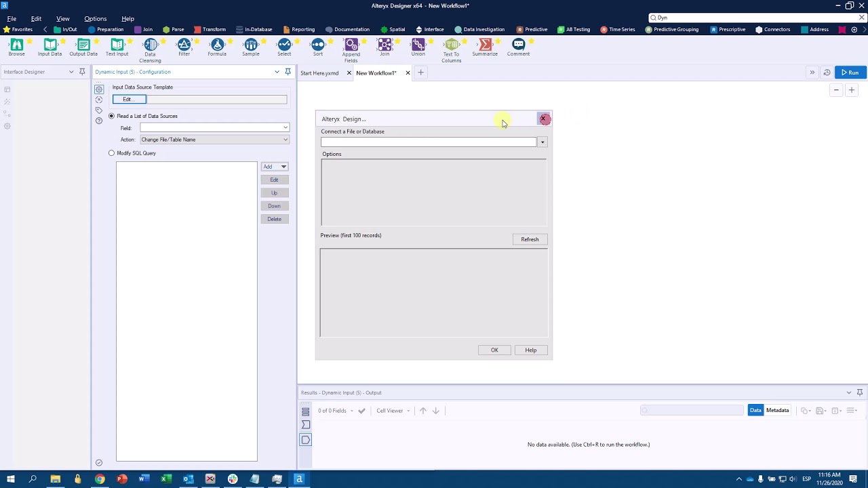Open the Transform tool category
This screenshot has width=868, height=488.
tap(210, 29)
